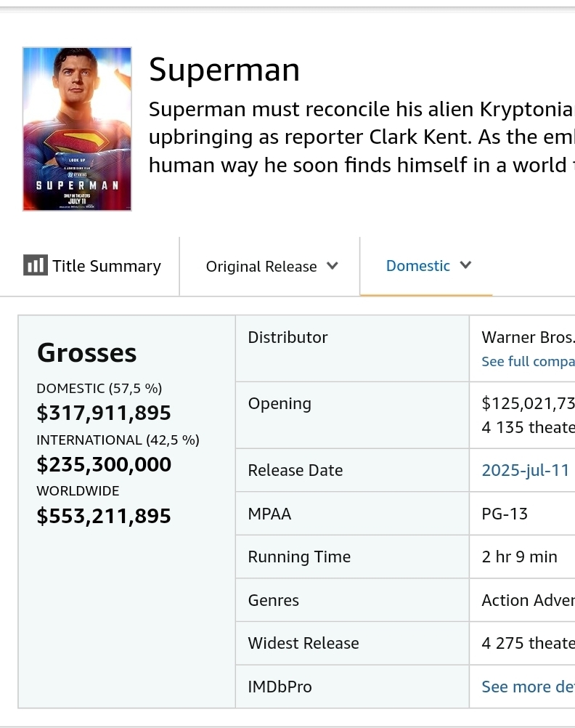This screenshot has height=728, width=575.
Task: Click the PG-13 MPAA rating value
Action: (x=505, y=514)
